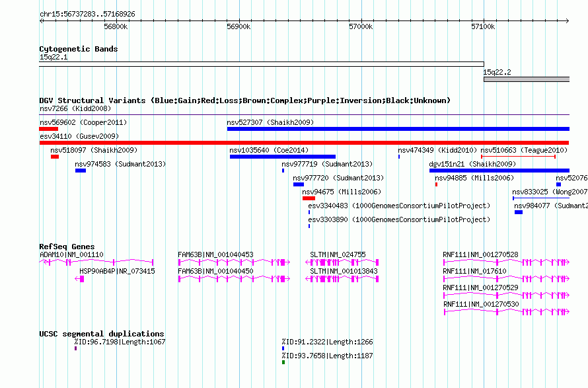The height and width of the screenshot is (388, 588).
Task: Click the nsv510663 (Teague2010) variant label
Action: (524, 150)
